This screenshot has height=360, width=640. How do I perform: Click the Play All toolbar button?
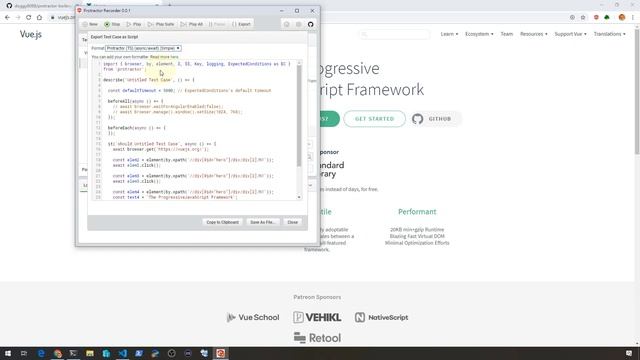point(192,24)
